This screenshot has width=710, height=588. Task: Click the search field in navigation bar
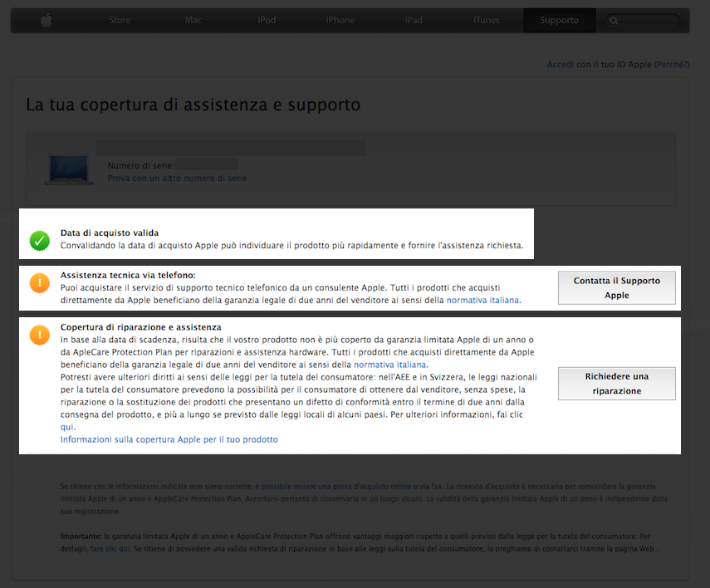pos(643,21)
